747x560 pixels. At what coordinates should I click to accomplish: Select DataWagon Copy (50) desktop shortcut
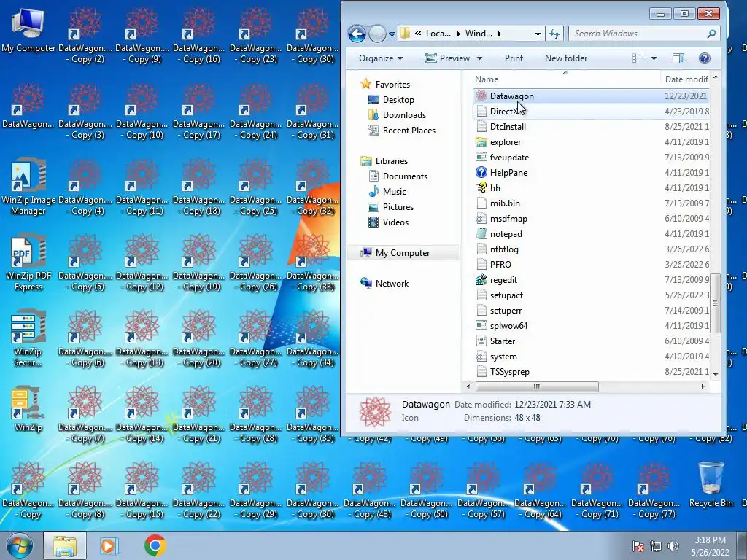[426, 490]
